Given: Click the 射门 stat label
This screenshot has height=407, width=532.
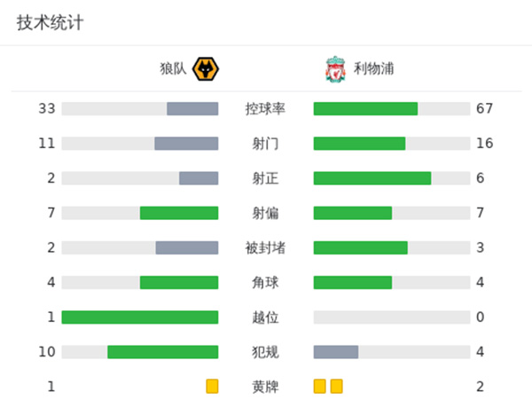Looking at the screenshot, I should 265,144.
